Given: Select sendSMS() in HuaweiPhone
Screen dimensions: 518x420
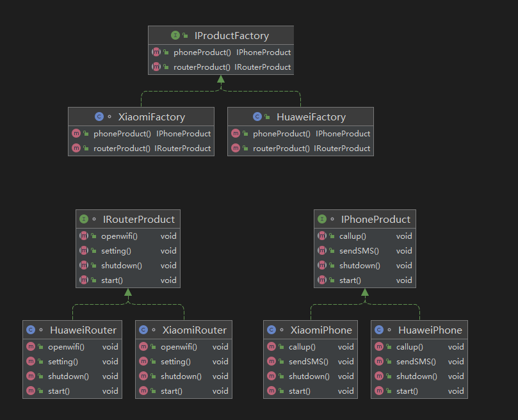Looking at the screenshot, I should (419, 362).
